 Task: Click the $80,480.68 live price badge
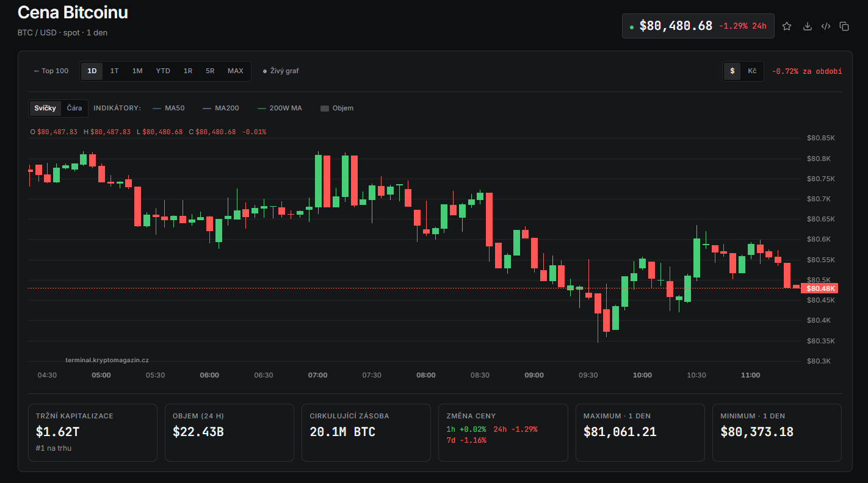click(x=698, y=26)
